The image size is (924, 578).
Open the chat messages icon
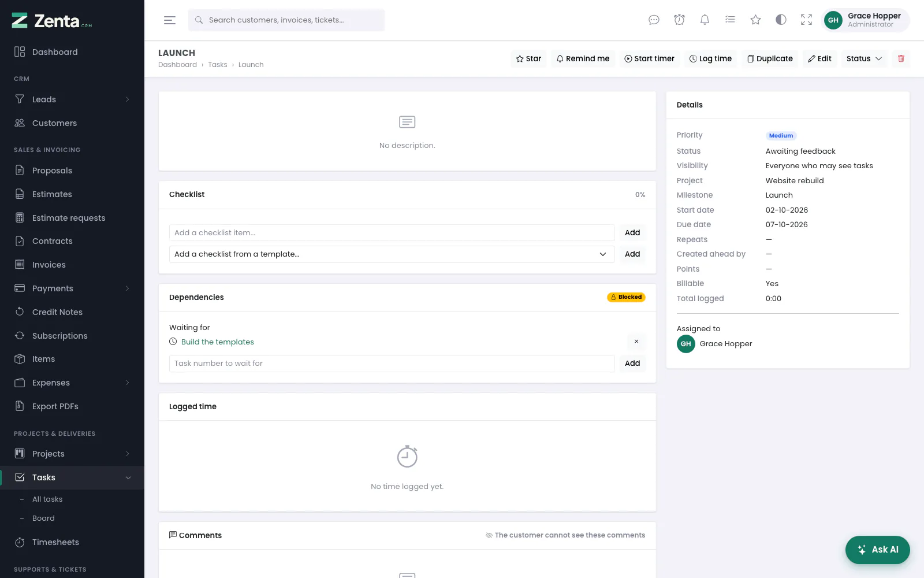(654, 20)
